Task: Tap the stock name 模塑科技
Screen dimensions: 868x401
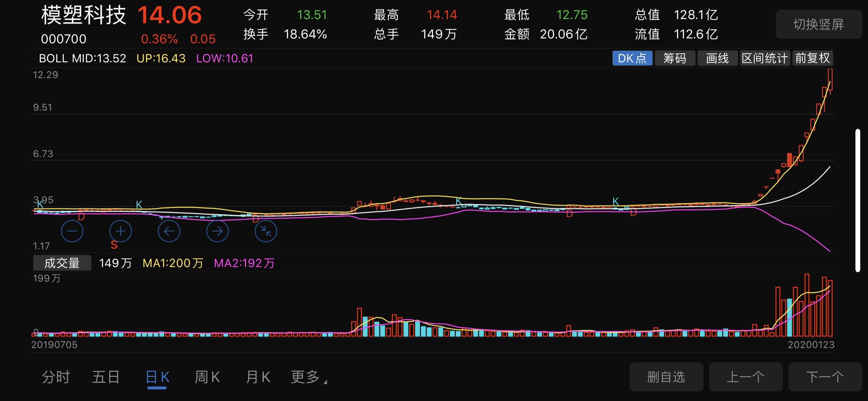Action: point(84,15)
